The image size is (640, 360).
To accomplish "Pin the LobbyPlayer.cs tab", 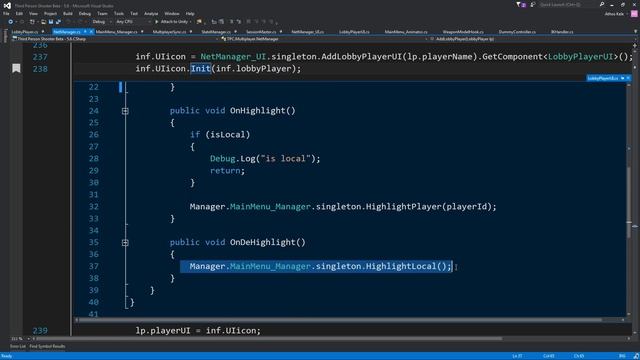I will point(43,31).
